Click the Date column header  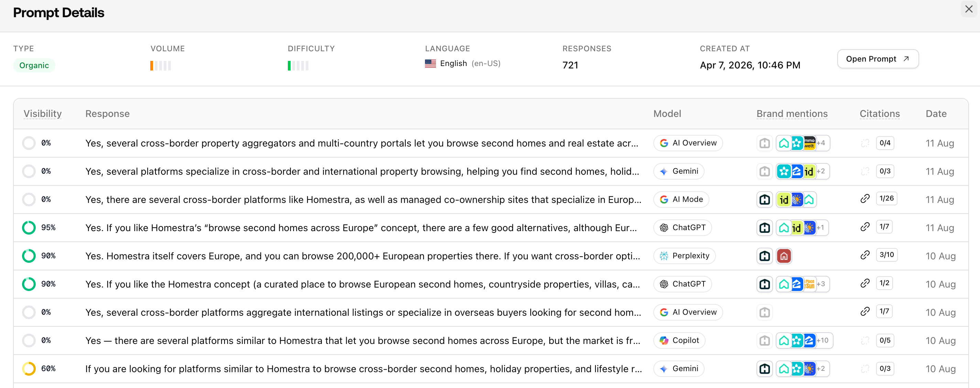[x=936, y=114]
